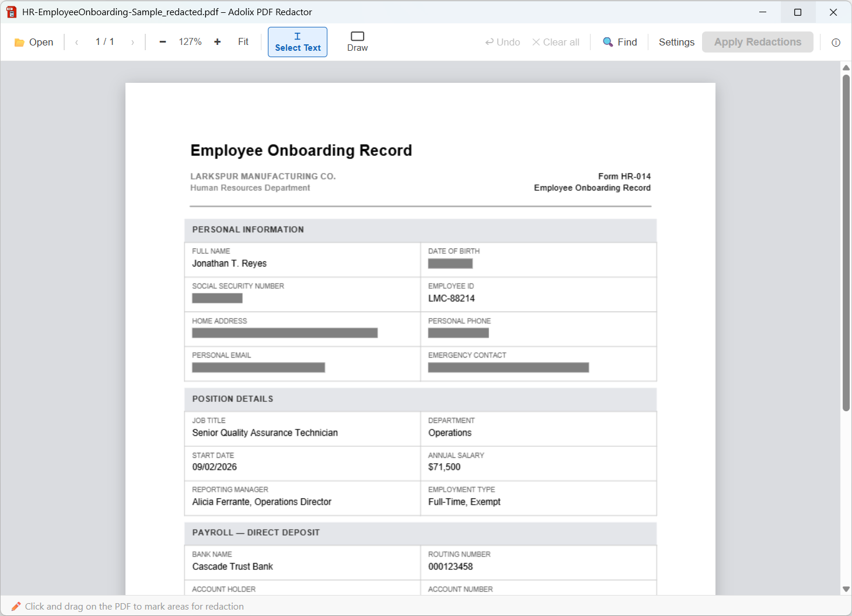Open Settings

(676, 42)
